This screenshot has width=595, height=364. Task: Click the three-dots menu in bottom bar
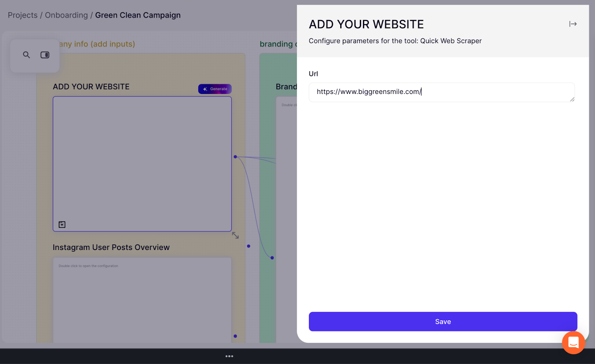pos(229,356)
